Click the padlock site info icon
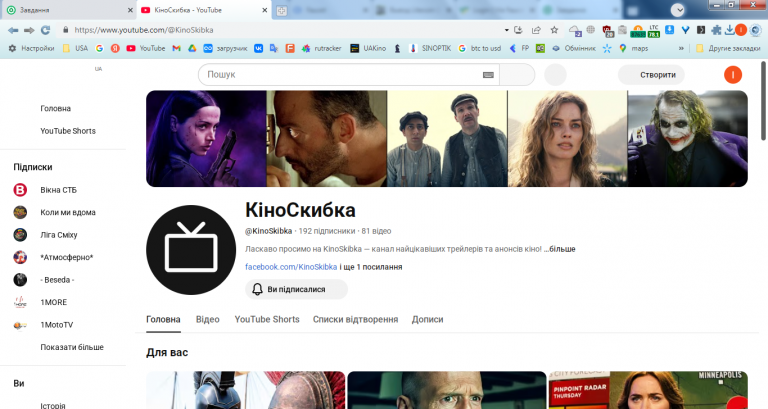Screen dimensions: 768x409 (65, 30)
